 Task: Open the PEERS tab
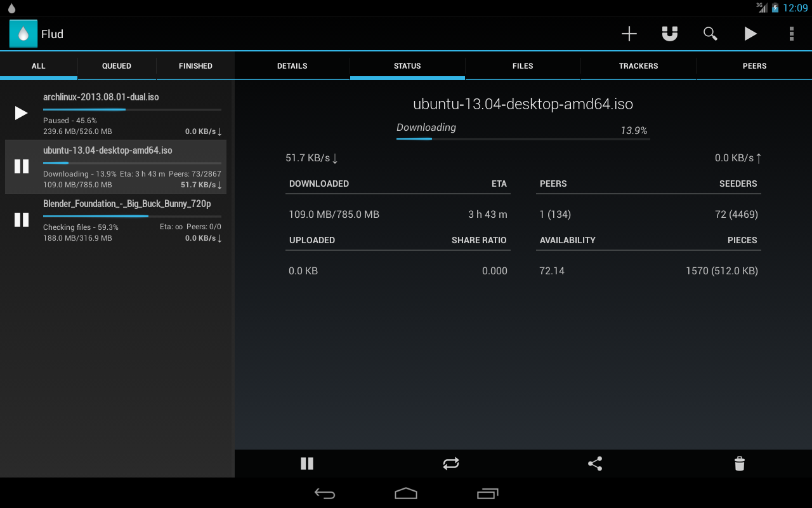(x=754, y=66)
